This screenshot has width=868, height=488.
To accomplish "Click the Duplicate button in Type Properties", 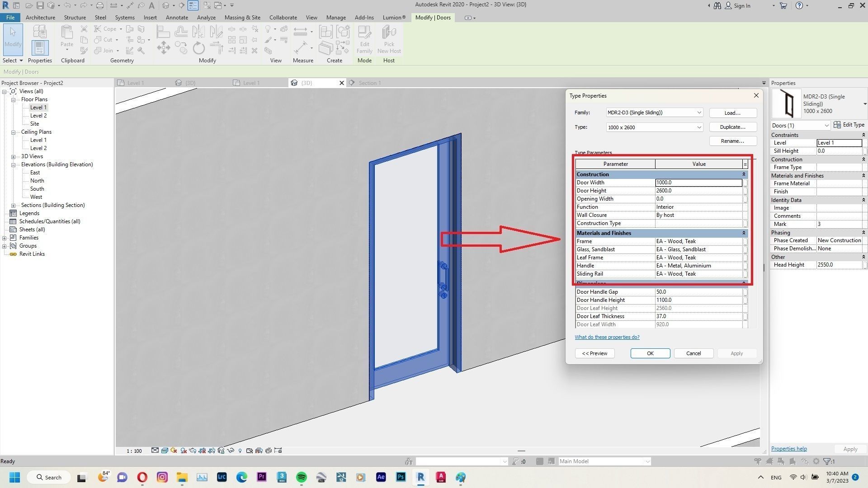I will point(732,127).
